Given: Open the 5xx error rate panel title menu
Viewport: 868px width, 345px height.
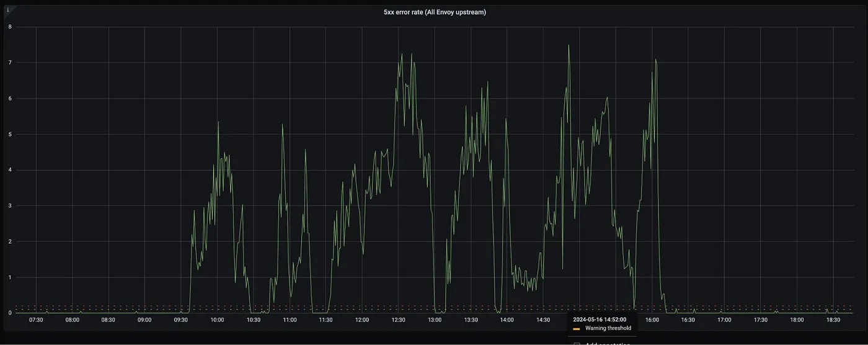Looking at the screenshot, I should pyautogui.click(x=435, y=12).
